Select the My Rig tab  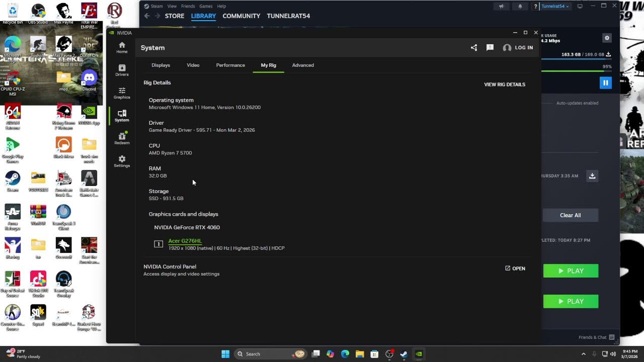(x=269, y=65)
